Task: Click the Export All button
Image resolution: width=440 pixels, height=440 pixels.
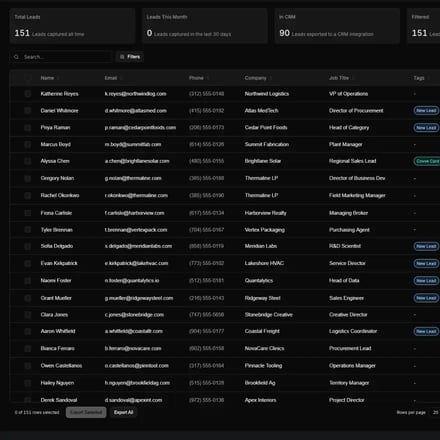Action: (123, 412)
